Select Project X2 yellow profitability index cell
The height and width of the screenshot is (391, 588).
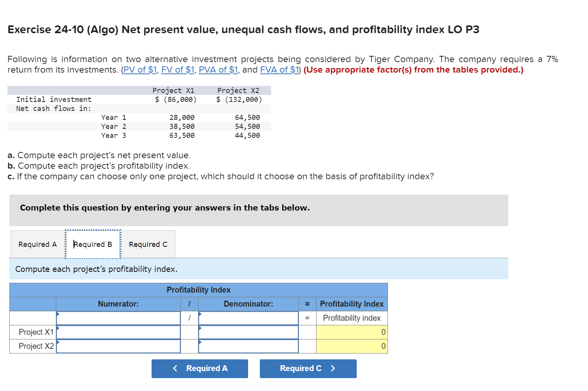351,346
